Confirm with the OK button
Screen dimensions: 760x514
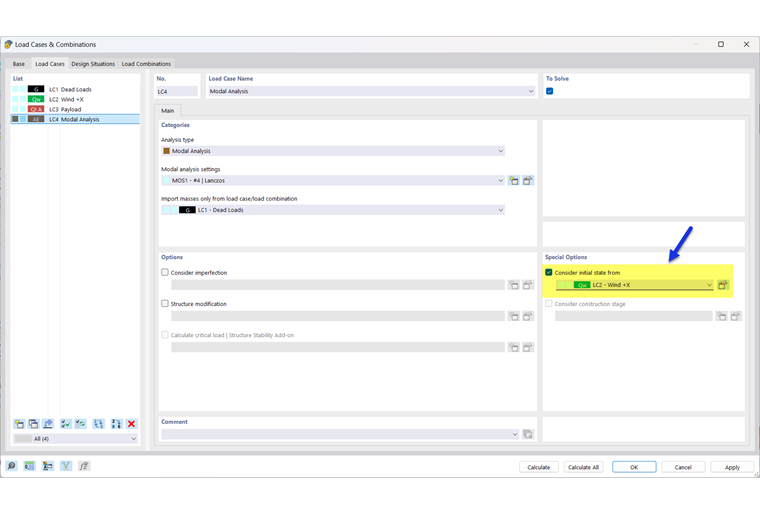tap(634, 467)
